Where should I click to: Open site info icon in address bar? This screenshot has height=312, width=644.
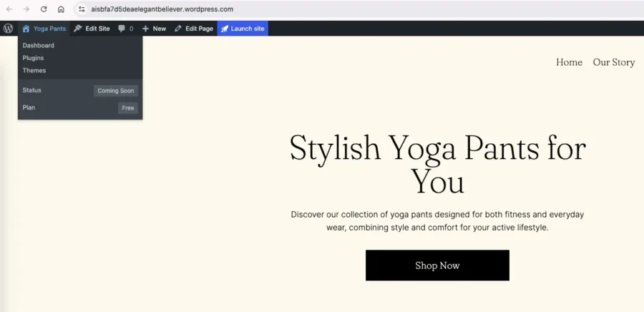(x=82, y=9)
